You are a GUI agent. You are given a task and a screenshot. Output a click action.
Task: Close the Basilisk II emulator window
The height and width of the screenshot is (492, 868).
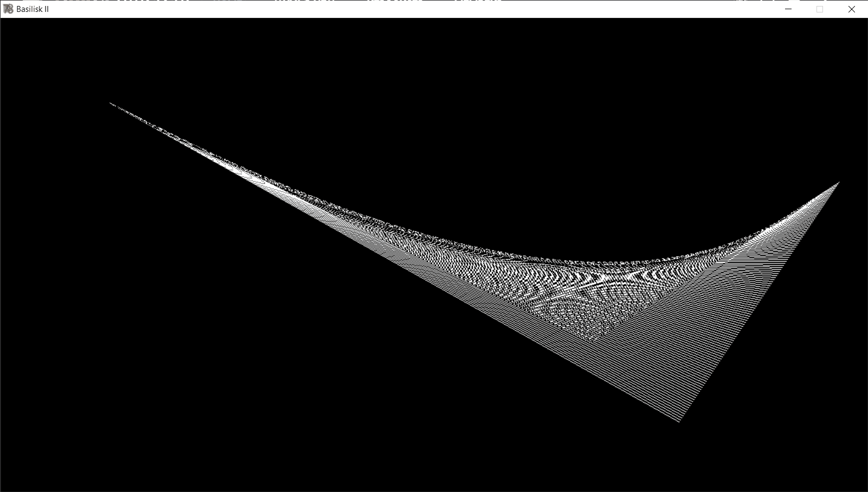(x=851, y=9)
